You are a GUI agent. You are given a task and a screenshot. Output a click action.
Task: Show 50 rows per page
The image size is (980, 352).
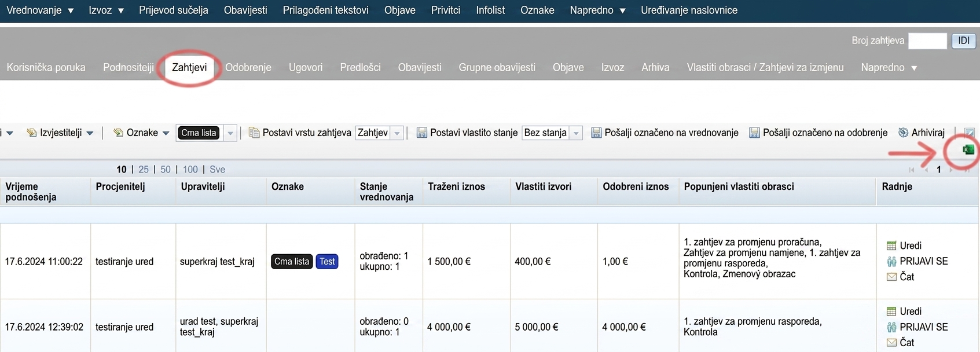(x=166, y=170)
